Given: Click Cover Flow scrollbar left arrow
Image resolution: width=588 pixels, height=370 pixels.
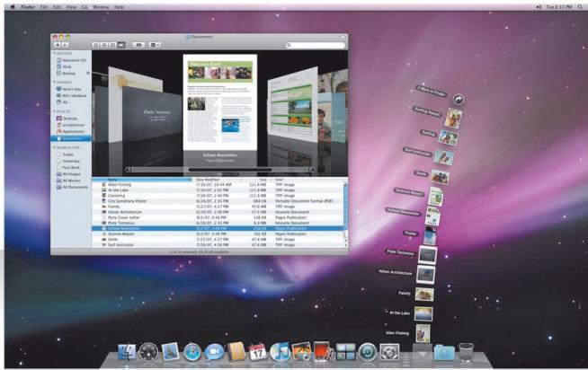Looking at the screenshot, I should (129, 170).
